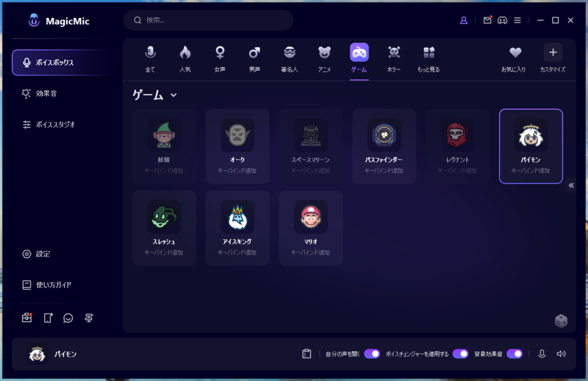The image size is (588, 381).
Task: Open 使い方ガイド in the sidebar
Action: pyautogui.click(x=53, y=285)
